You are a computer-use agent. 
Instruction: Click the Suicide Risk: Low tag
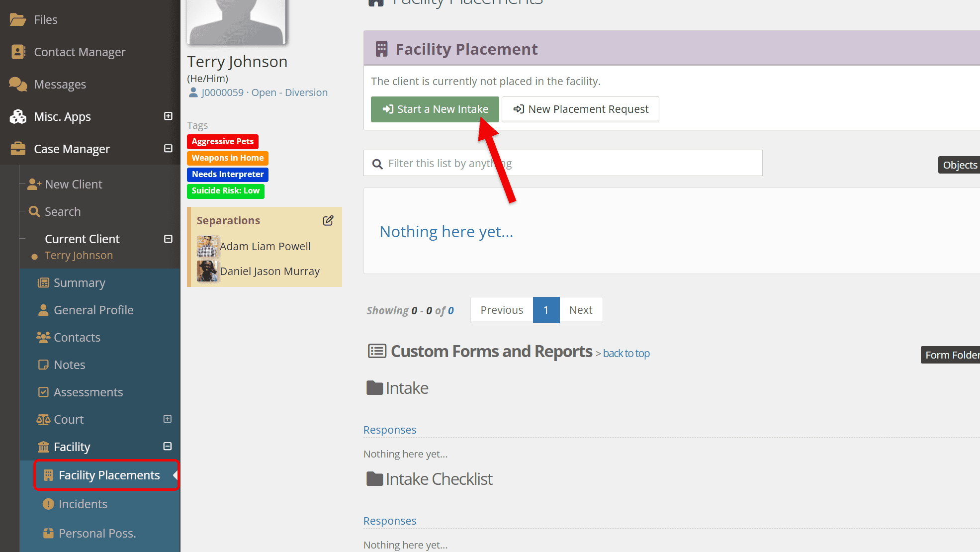pos(225,190)
